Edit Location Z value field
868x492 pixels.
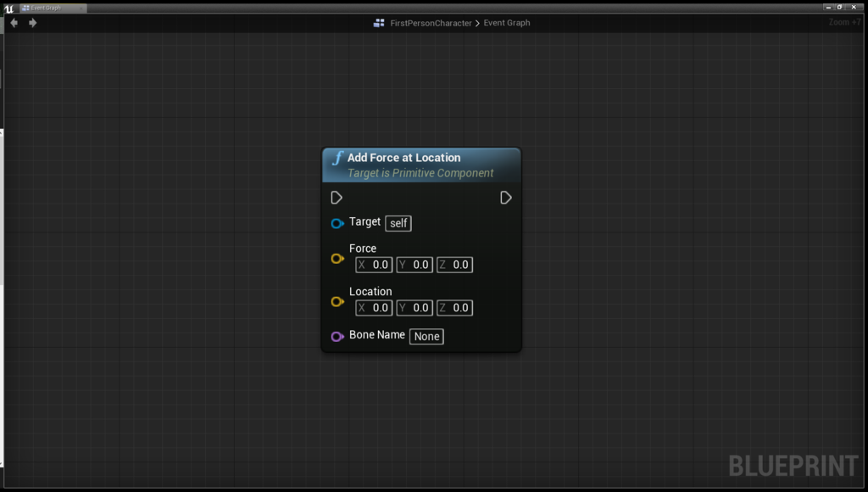click(x=454, y=308)
